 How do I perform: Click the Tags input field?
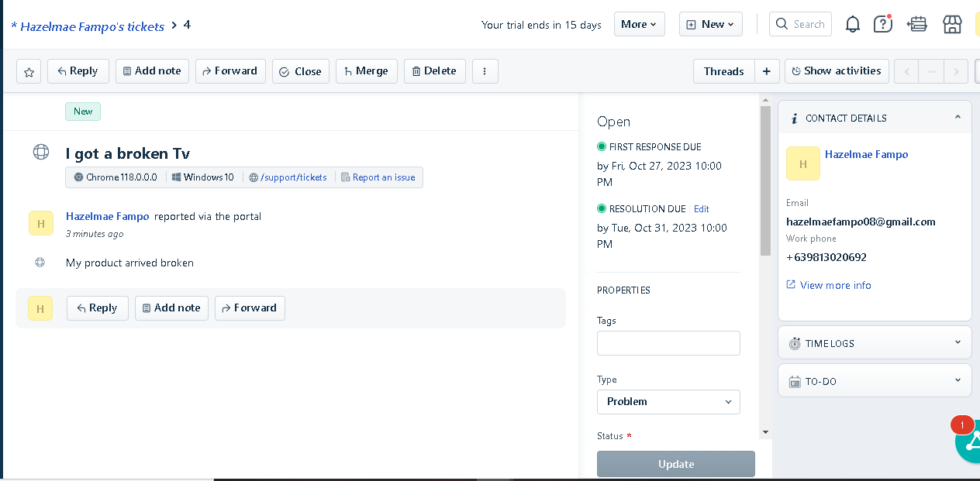668,343
